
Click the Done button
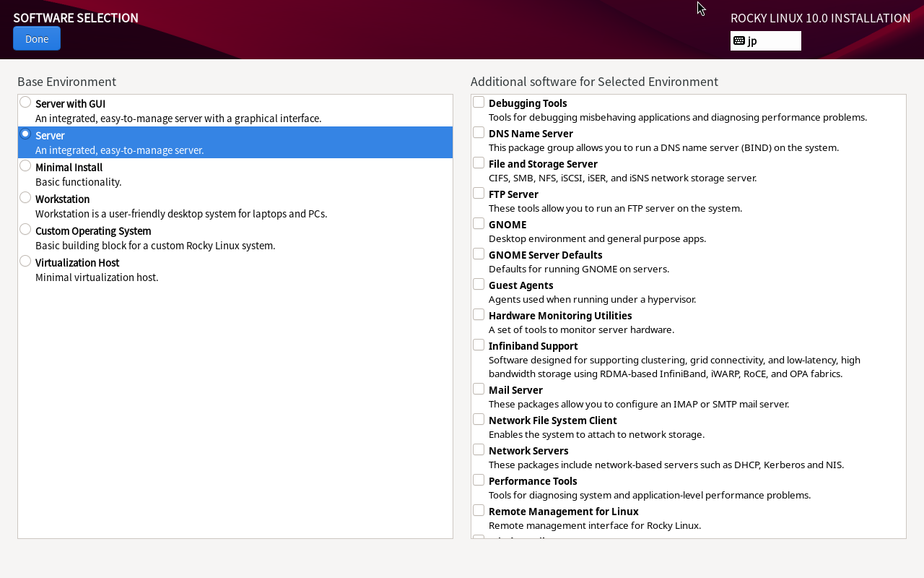click(x=37, y=38)
